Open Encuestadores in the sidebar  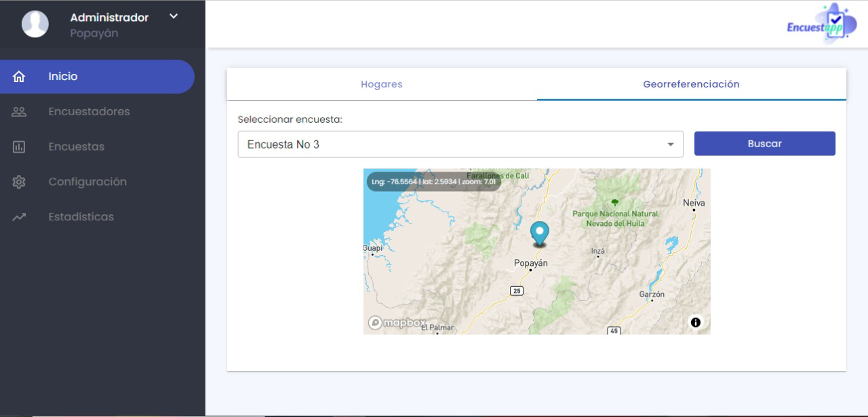point(89,112)
